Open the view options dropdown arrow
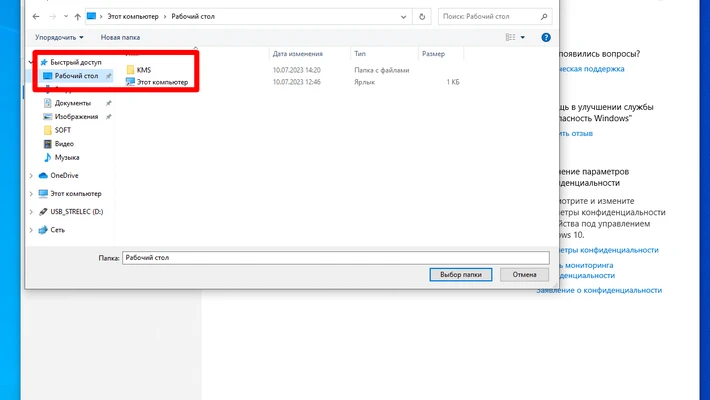Image resolution: width=710 pixels, height=400 pixels. click(522, 37)
